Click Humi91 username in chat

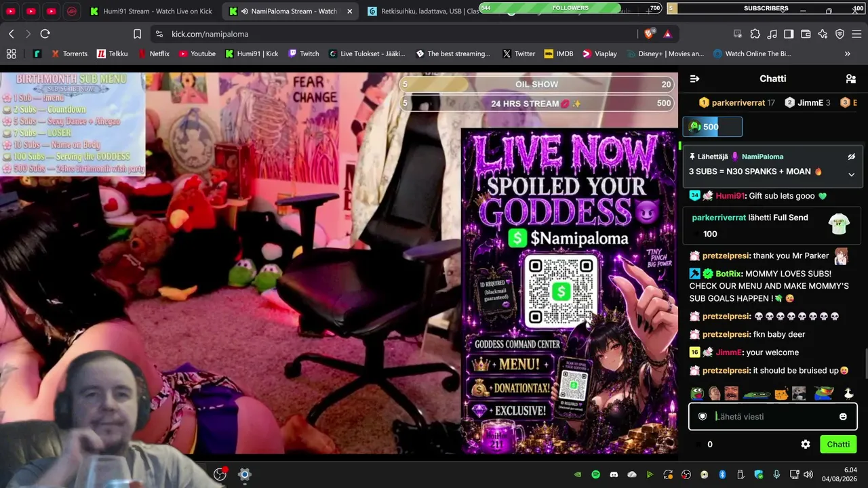click(730, 196)
